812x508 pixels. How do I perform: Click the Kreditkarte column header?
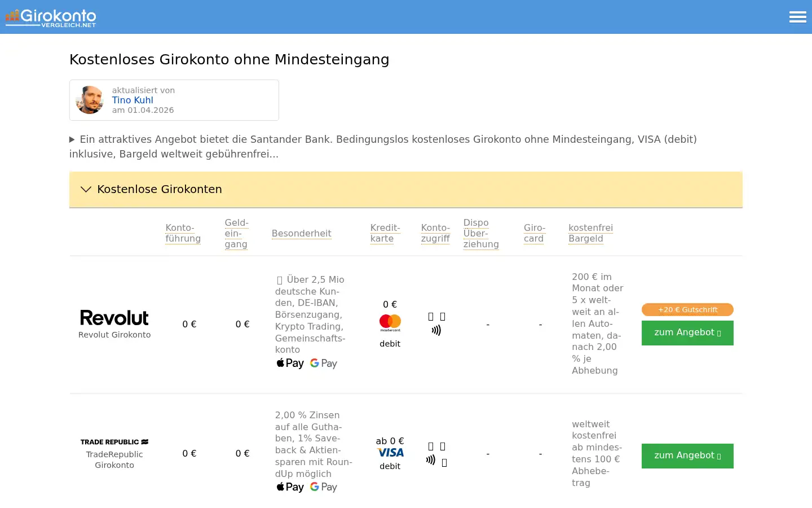(385, 233)
